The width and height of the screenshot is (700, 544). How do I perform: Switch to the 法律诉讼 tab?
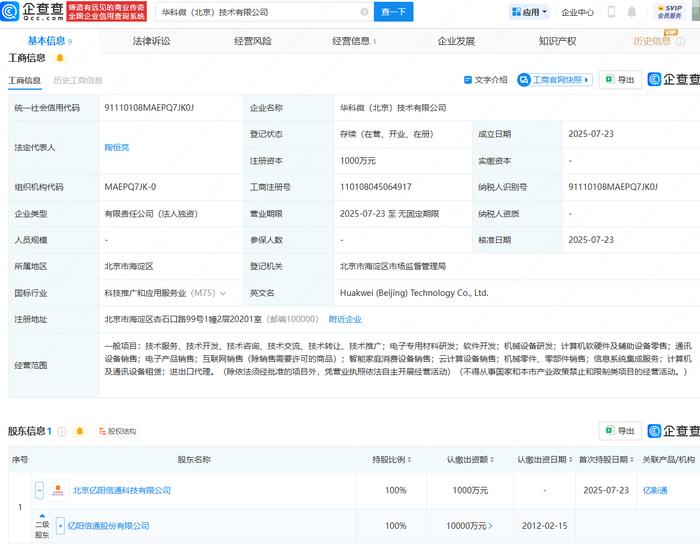[151, 41]
